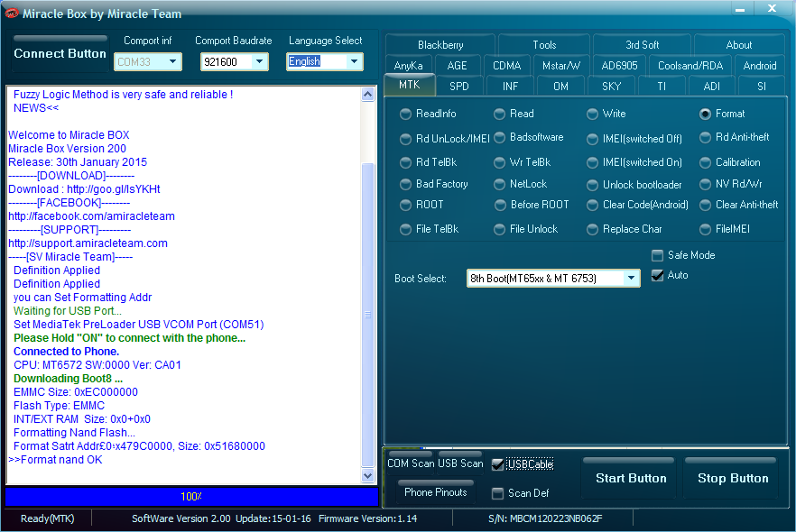
Task: Pick the Rd UnLock/IMEI option
Action: pos(405,139)
